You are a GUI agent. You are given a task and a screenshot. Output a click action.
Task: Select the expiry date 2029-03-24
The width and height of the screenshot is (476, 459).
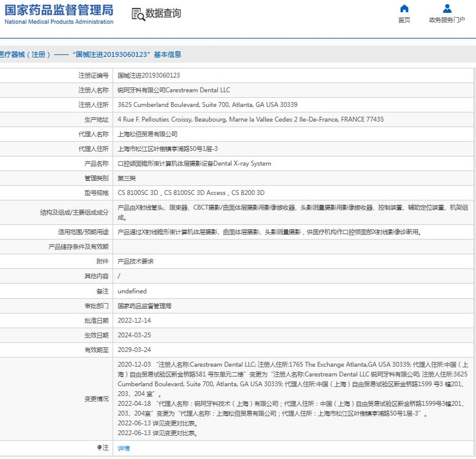[134, 350]
